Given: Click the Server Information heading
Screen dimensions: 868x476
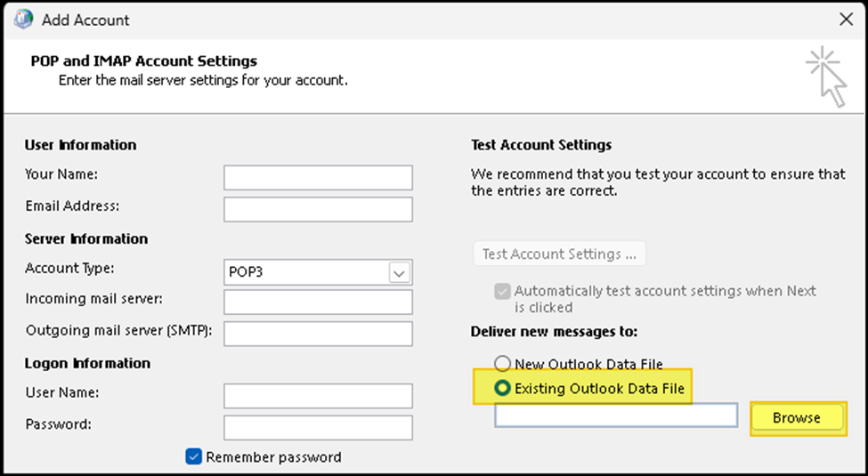Looking at the screenshot, I should 86,238.
